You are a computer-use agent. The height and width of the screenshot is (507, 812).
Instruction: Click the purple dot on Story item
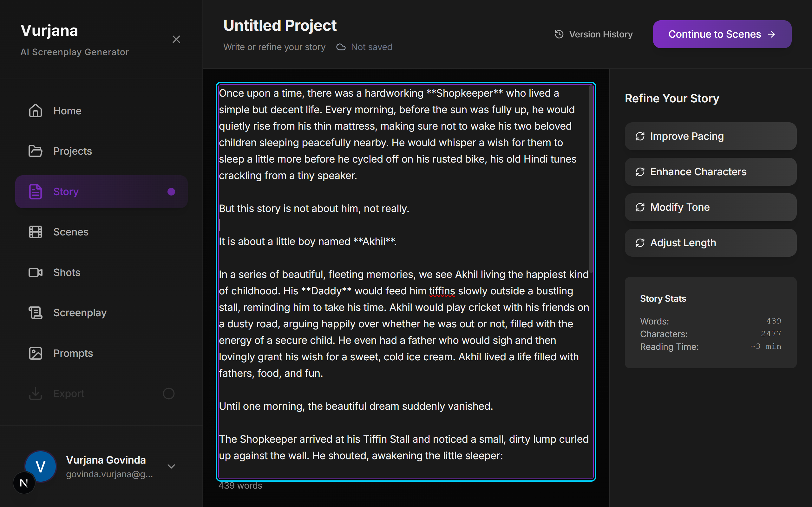coord(171,191)
